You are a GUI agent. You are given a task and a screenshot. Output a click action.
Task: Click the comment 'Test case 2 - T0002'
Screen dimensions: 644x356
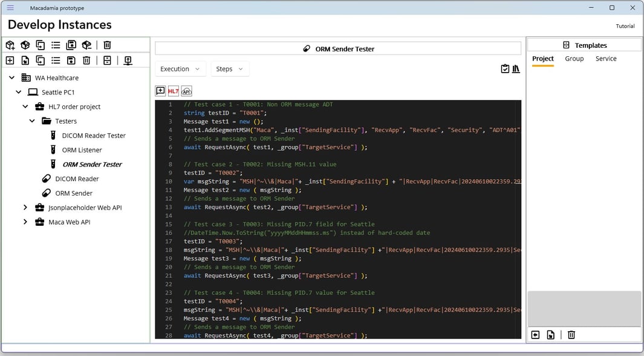260,165
